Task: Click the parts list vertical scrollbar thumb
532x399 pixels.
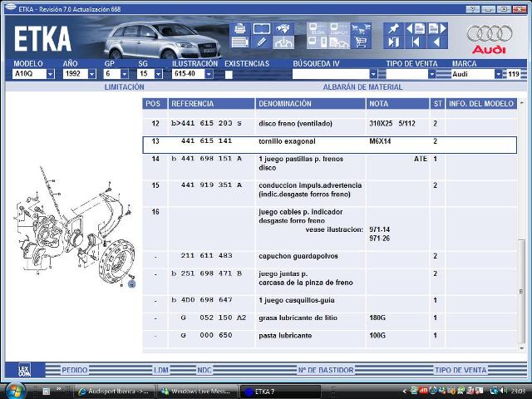Action: pyautogui.click(x=521, y=291)
